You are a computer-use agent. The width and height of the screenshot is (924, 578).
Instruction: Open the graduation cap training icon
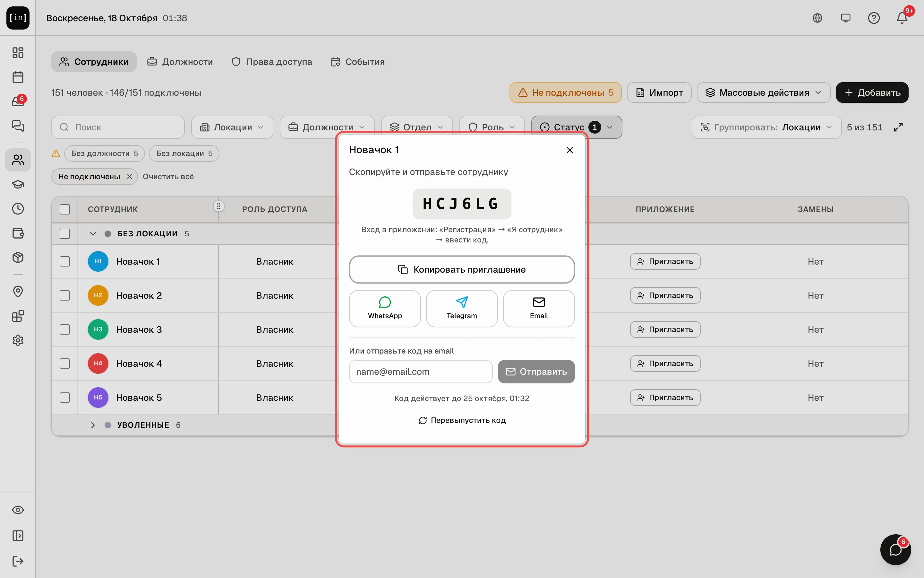[18, 184]
